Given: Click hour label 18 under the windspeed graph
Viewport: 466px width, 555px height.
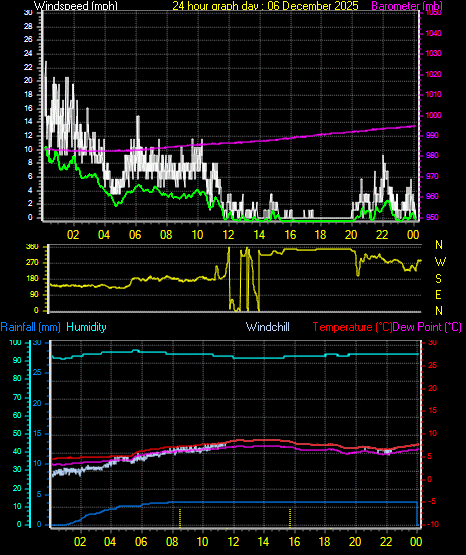Looking at the screenshot, I should click(x=321, y=235).
